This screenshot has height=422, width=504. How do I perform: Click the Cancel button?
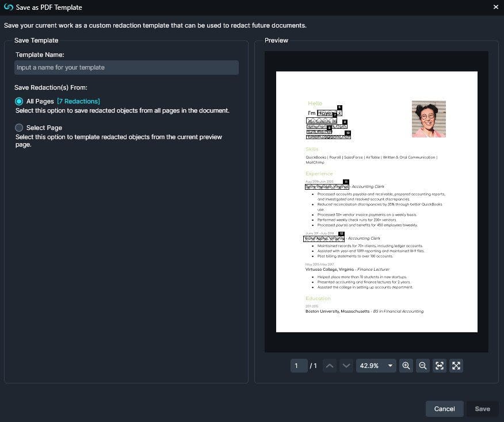pyautogui.click(x=444, y=409)
